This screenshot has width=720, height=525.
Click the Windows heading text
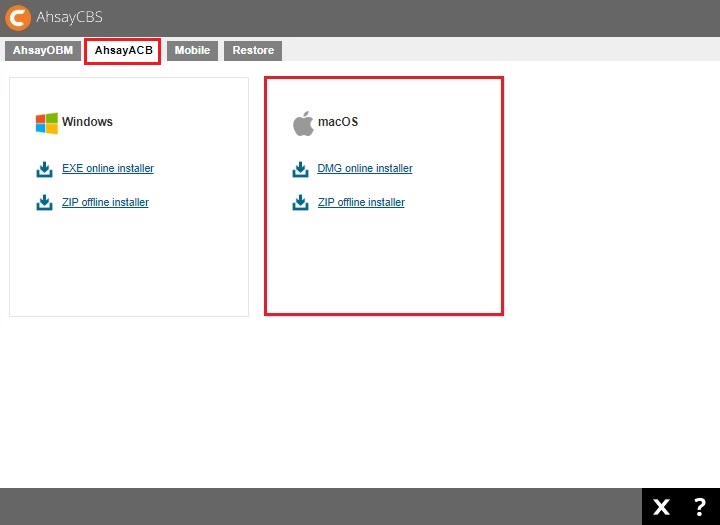[87, 122]
